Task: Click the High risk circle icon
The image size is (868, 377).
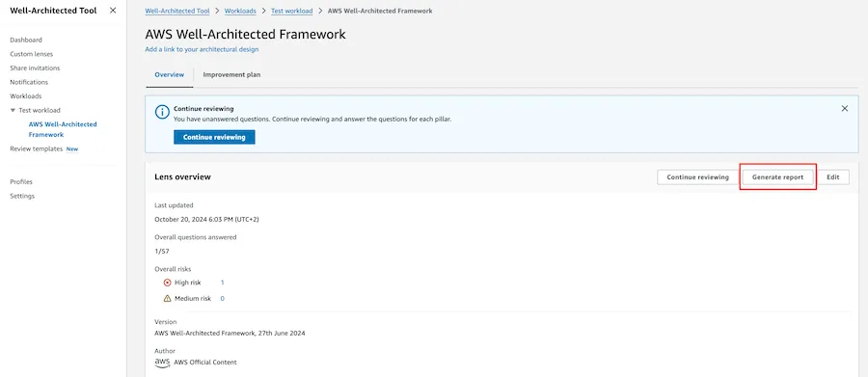Action: coord(168,283)
